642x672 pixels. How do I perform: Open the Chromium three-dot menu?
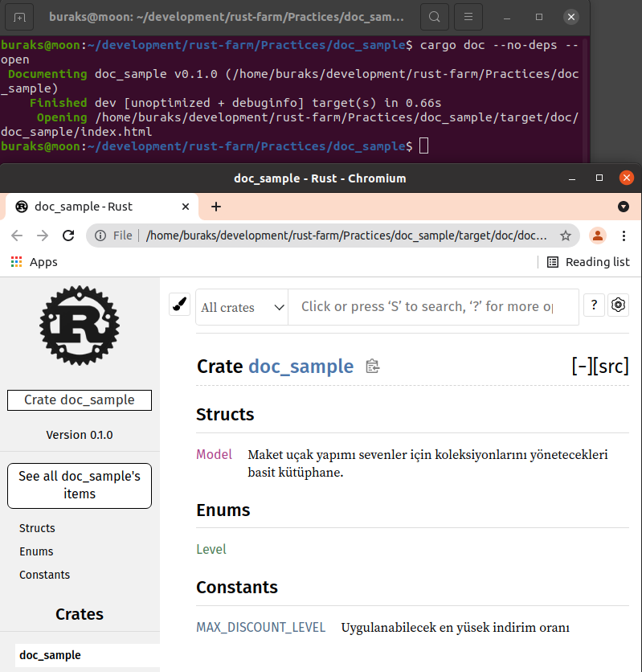(624, 236)
